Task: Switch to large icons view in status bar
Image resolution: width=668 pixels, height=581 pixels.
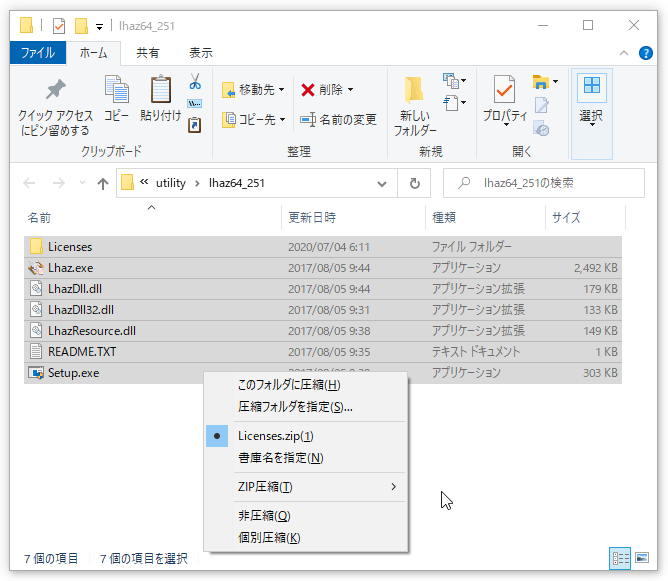Action: (642, 558)
